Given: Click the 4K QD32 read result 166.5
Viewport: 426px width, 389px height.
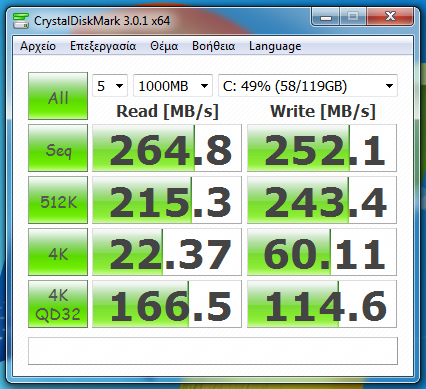Looking at the screenshot, I should coord(167,304).
